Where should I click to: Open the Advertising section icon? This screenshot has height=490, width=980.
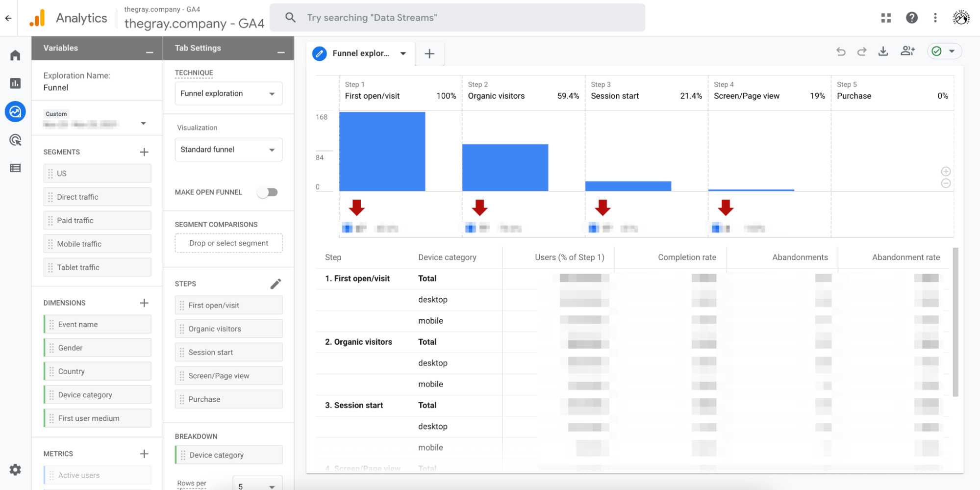coord(15,140)
